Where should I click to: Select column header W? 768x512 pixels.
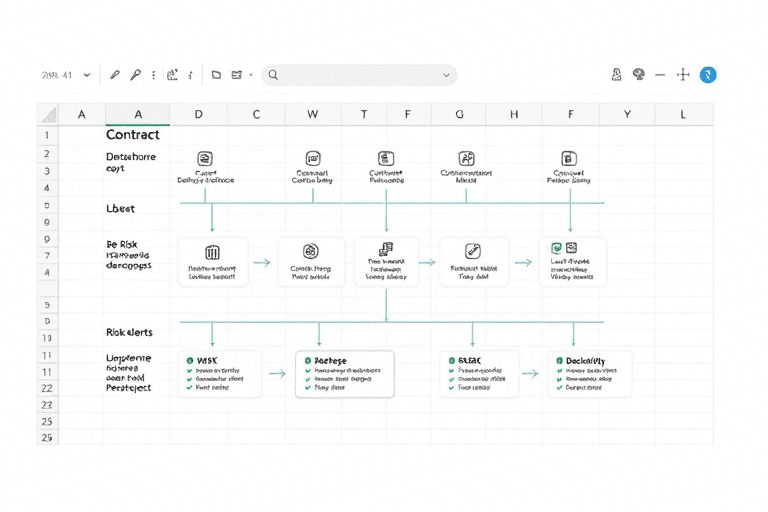[313, 114]
